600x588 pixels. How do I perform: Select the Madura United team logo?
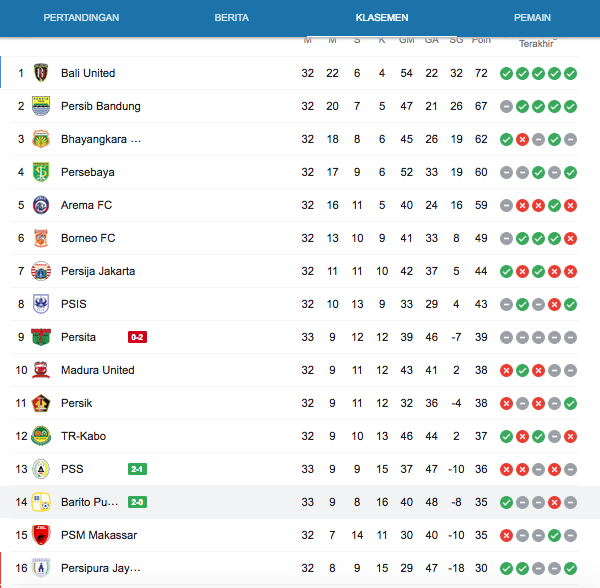41,370
